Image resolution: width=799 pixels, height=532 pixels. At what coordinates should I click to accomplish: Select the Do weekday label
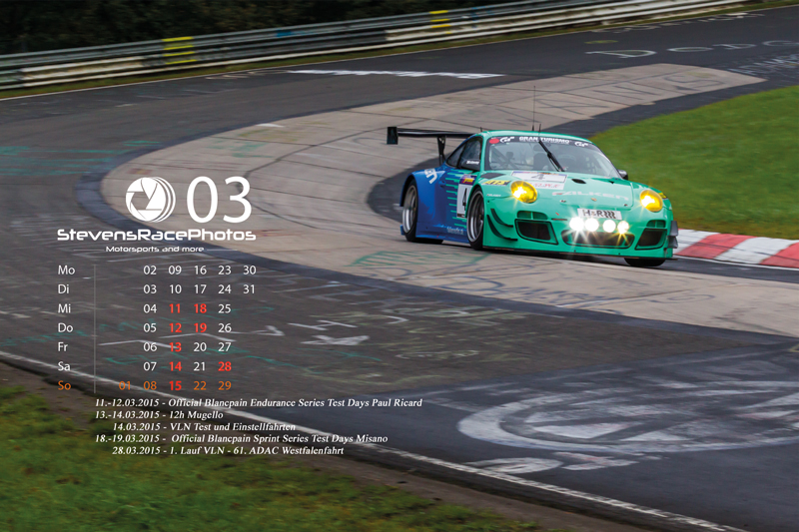pos(65,327)
